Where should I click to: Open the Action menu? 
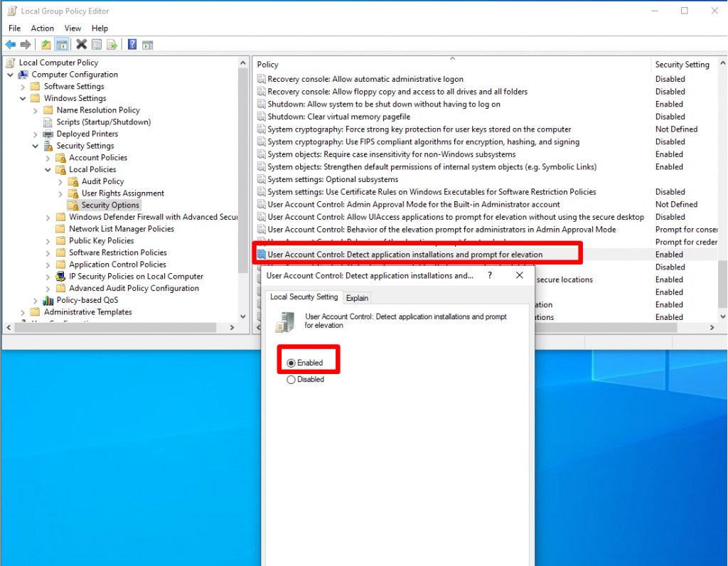[x=43, y=28]
